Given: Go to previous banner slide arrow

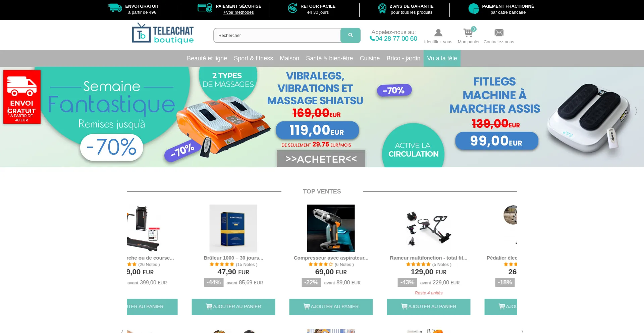Looking at the screenshot, I should (8, 111).
